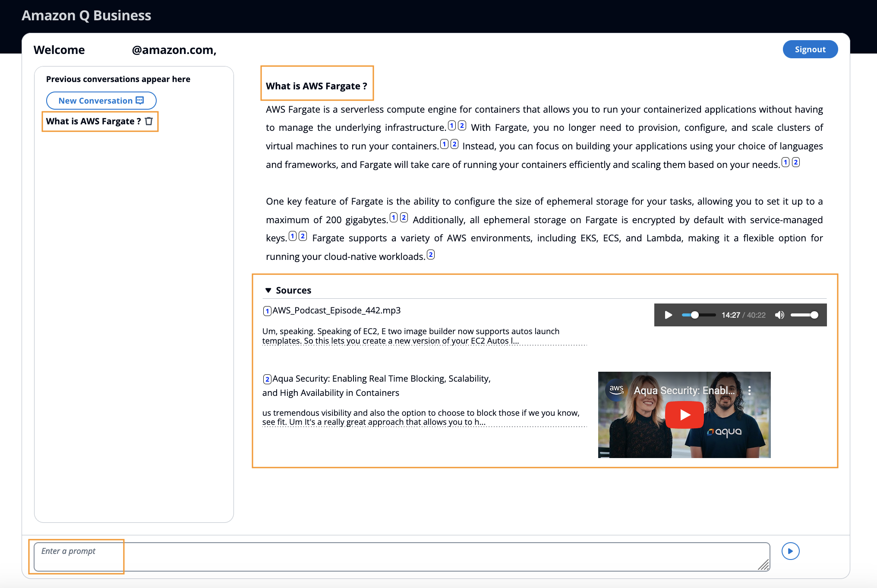Seek the audio progress bar handle
877x588 pixels.
(694, 315)
